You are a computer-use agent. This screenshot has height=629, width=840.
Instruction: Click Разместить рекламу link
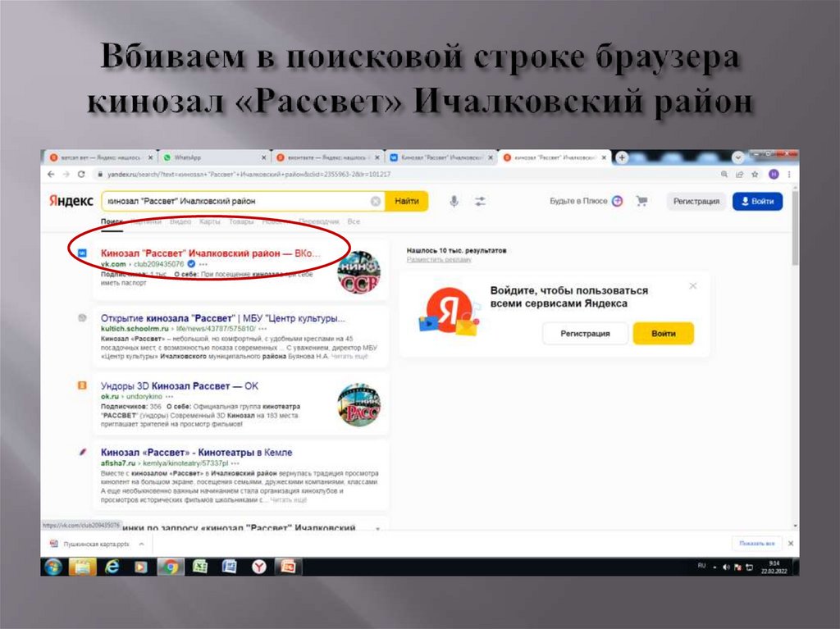click(x=439, y=259)
